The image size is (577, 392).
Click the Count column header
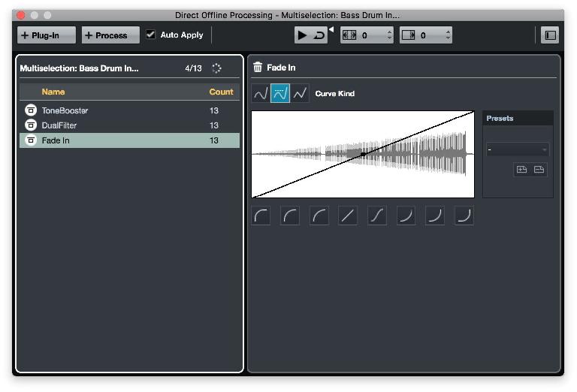pos(221,92)
